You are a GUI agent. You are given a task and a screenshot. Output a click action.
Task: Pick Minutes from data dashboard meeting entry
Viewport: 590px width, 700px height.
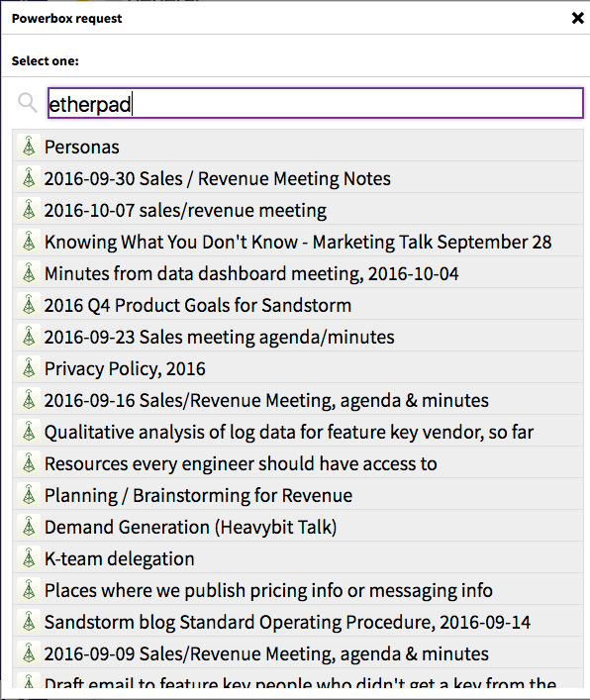point(298,272)
